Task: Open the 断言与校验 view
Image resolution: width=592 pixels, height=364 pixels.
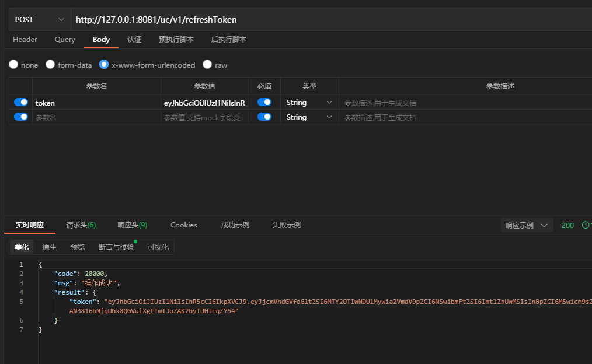Action: point(116,247)
